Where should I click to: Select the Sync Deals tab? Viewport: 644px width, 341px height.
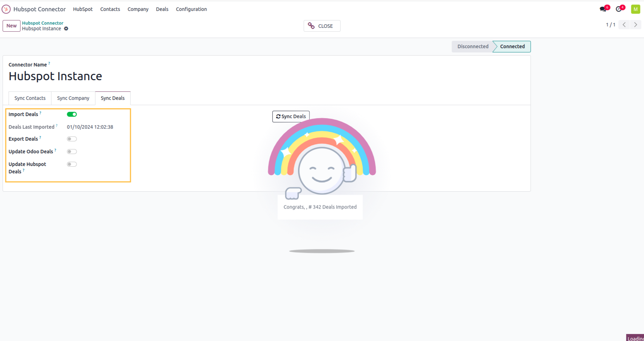113,98
